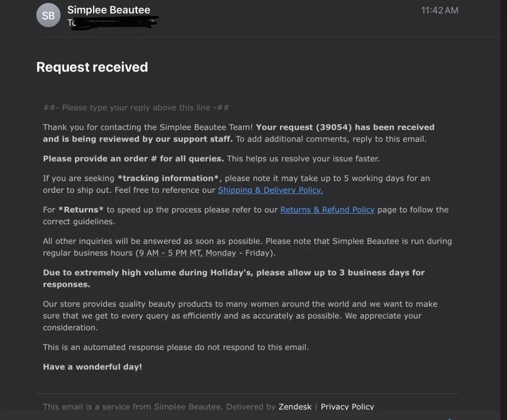Click the Request received subject heading
The image size is (507, 420).
coord(92,67)
